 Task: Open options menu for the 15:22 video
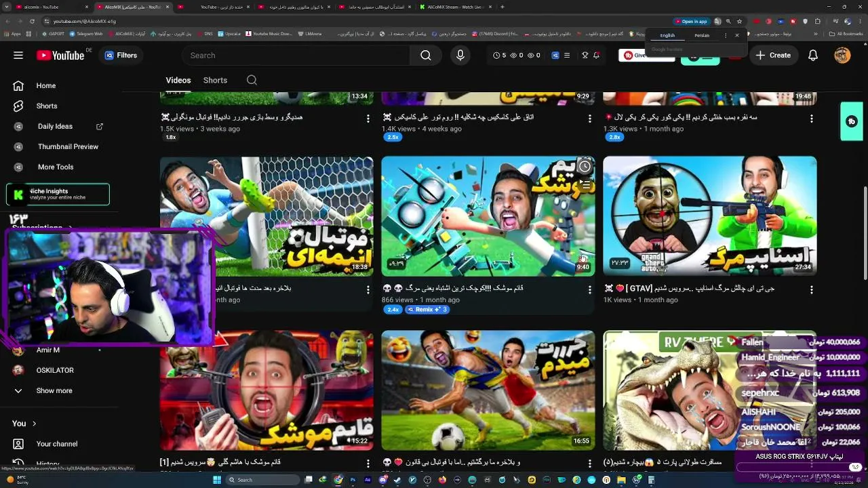(368, 464)
